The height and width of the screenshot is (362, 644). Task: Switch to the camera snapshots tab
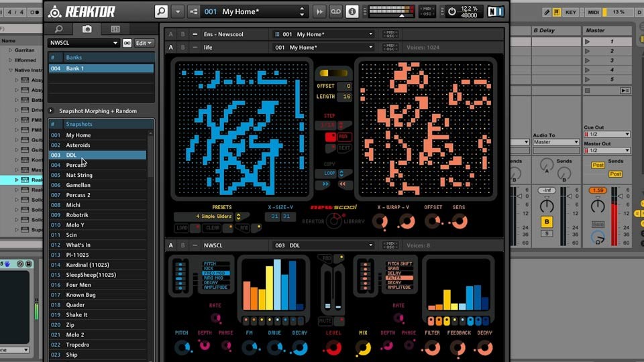pyautogui.click(x=87, y=29)
